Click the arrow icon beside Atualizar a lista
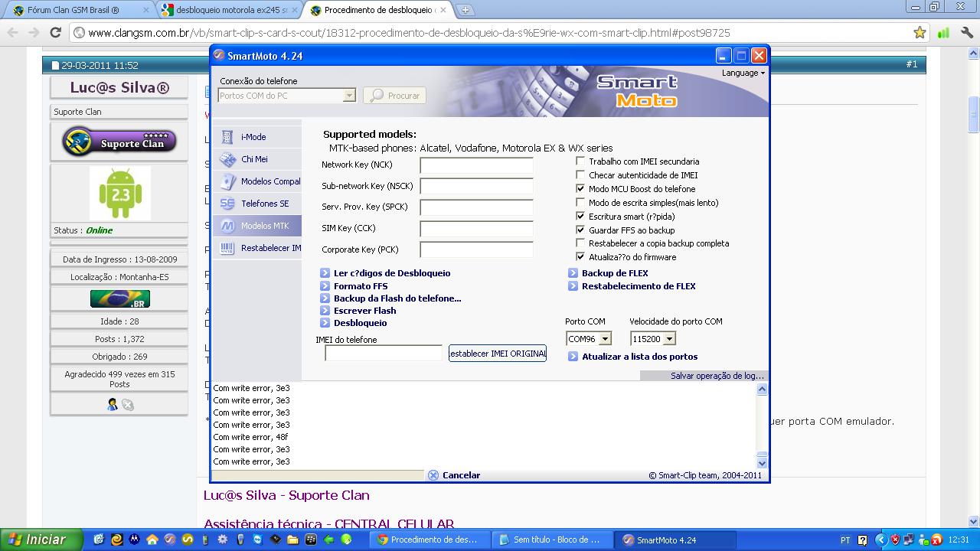980x551 pixels. pyautogui.click(x=573, y=357)
